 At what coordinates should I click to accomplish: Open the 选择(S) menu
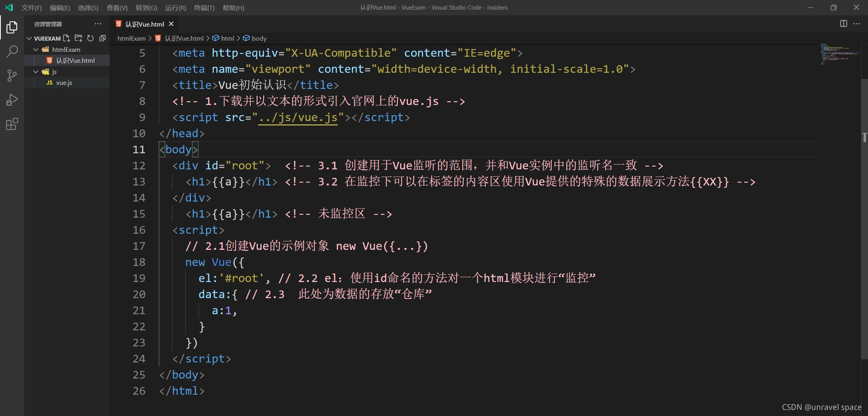tap(88, 8)
